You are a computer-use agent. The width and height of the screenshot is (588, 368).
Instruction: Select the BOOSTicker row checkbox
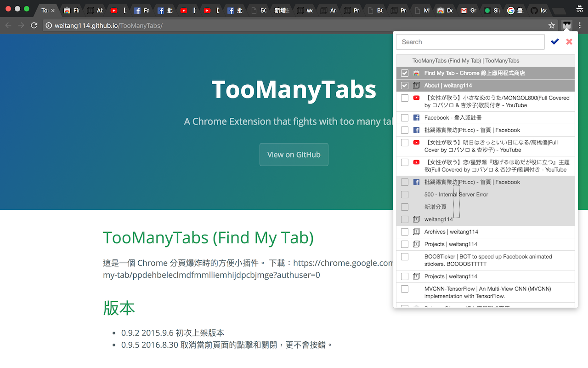tap(405, 257)
